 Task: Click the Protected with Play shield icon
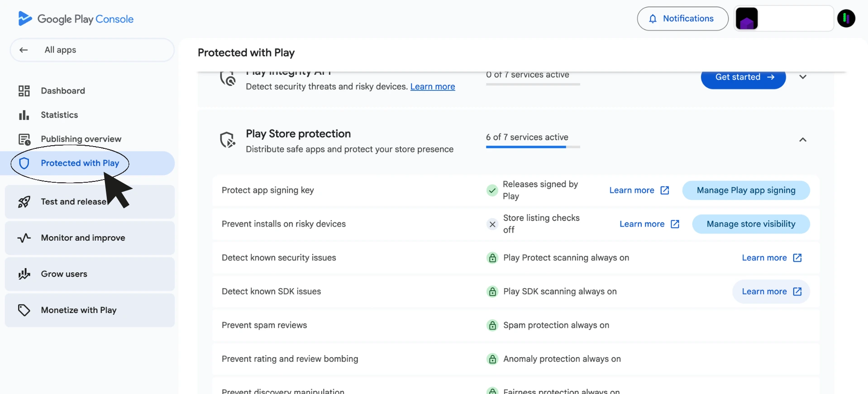24,163
